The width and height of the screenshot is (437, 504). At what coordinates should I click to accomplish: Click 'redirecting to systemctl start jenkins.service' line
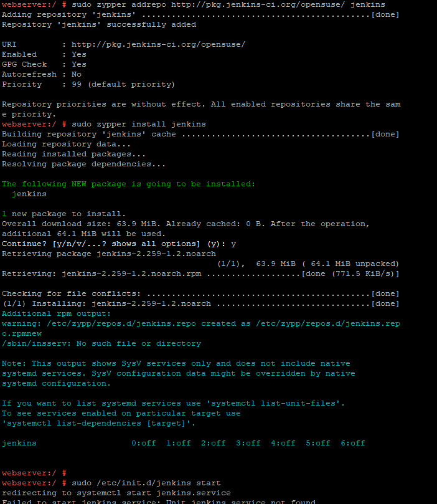click(x=116, y=493)
